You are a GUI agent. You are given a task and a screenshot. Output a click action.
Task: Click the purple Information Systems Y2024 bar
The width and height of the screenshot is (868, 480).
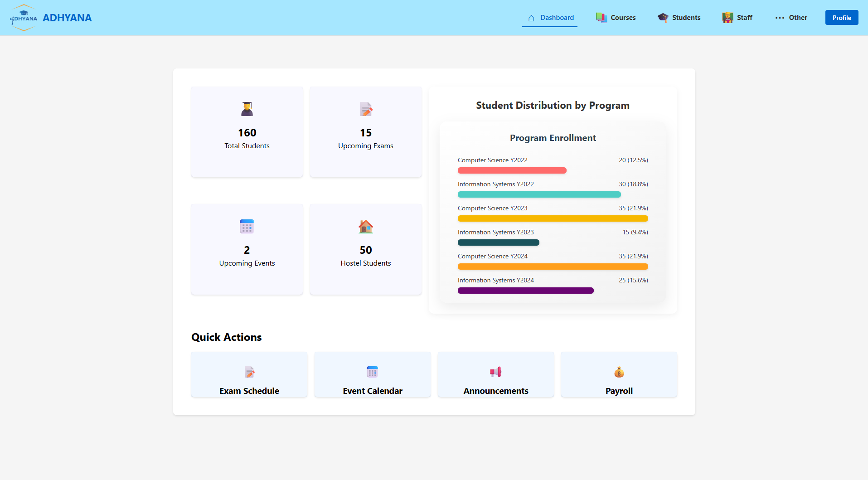[x=526, y=291]
